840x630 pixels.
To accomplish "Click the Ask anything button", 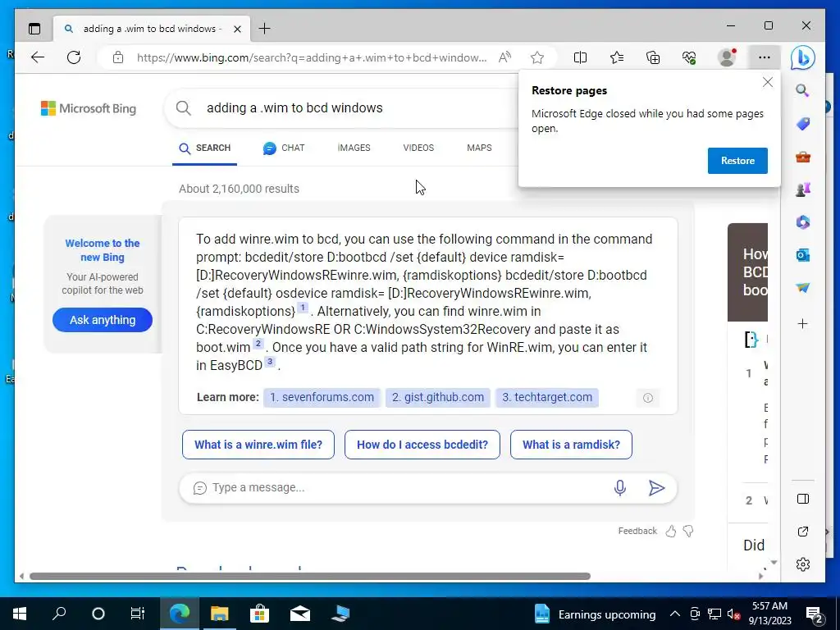I will tap(103, 320).
